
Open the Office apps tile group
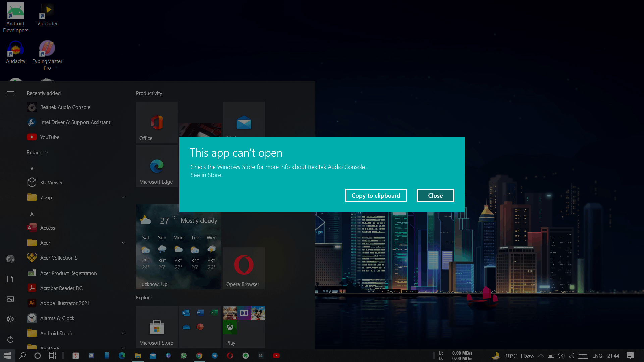pos(200,327)
